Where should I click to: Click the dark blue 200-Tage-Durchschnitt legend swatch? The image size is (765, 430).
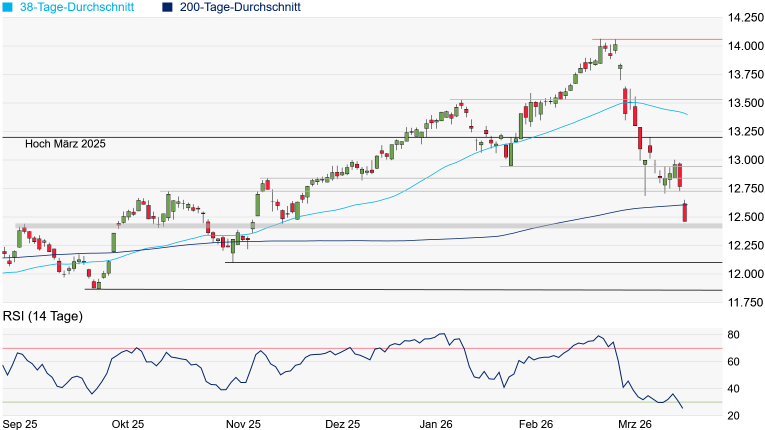coord(166,7)
